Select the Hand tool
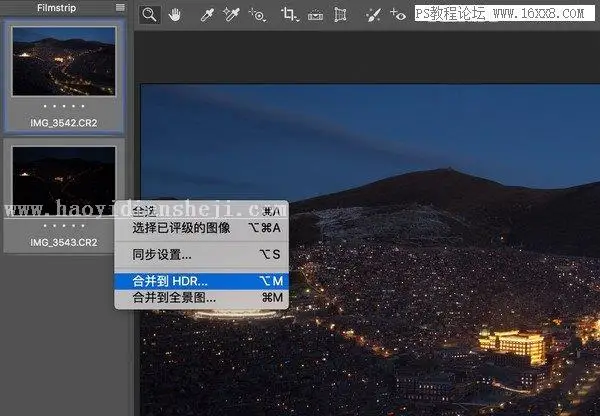Image resolution: width=600 pixels, height=416 pixels. point(175,15)
